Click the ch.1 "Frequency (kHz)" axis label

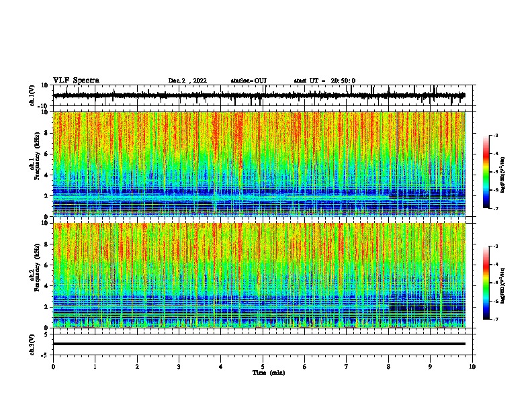pyautogui.click(x=37, y=156)
